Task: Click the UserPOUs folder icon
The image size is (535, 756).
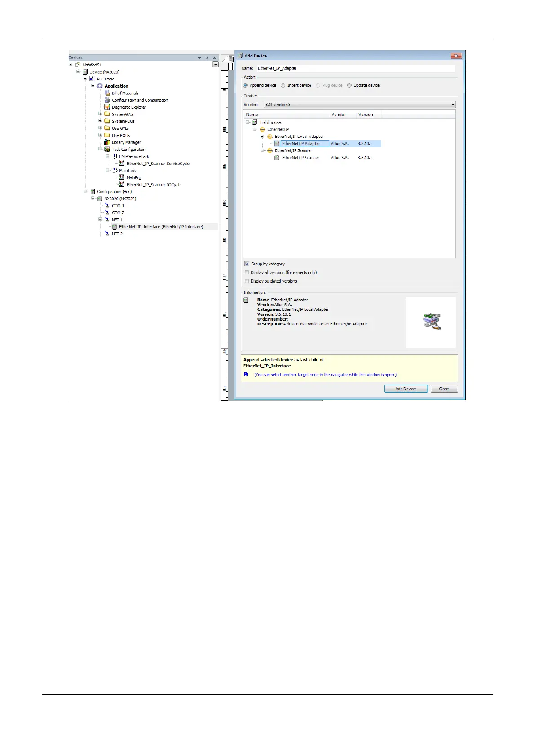Action: click(107, 135)
